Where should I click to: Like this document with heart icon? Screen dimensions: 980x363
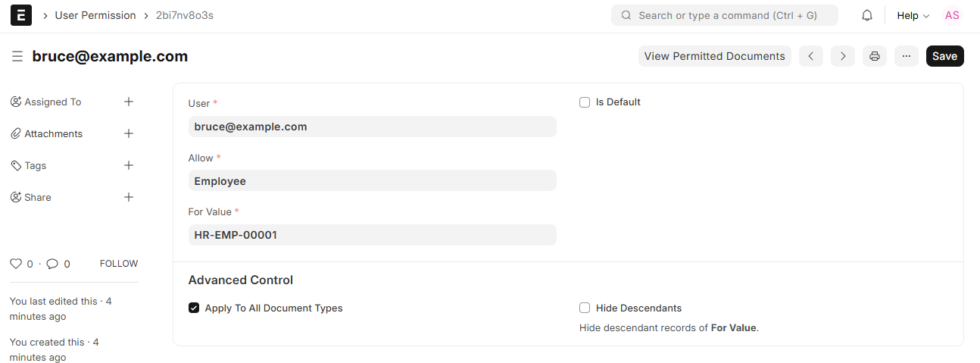click(16, 264)
